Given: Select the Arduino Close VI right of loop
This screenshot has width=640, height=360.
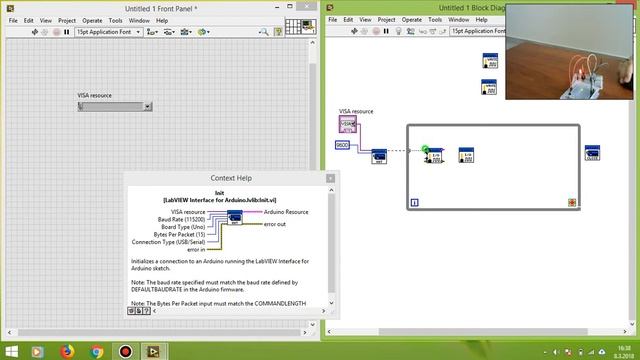Looking at the screenshot, I should [592, 153].
